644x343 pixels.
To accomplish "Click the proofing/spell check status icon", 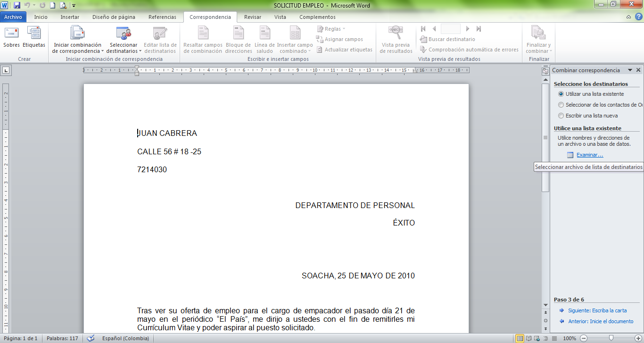I will (91, 338).
